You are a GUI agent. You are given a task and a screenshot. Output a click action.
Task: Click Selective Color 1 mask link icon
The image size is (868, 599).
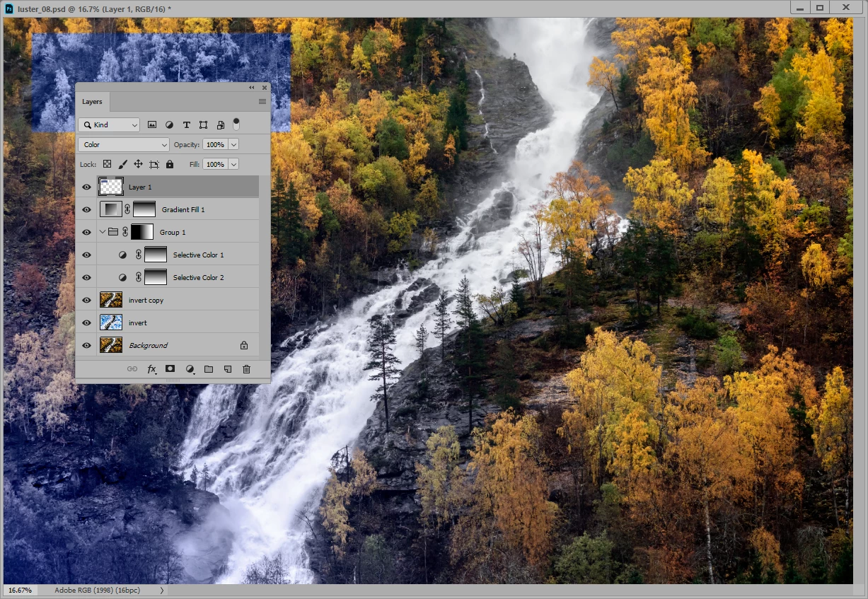139,255
